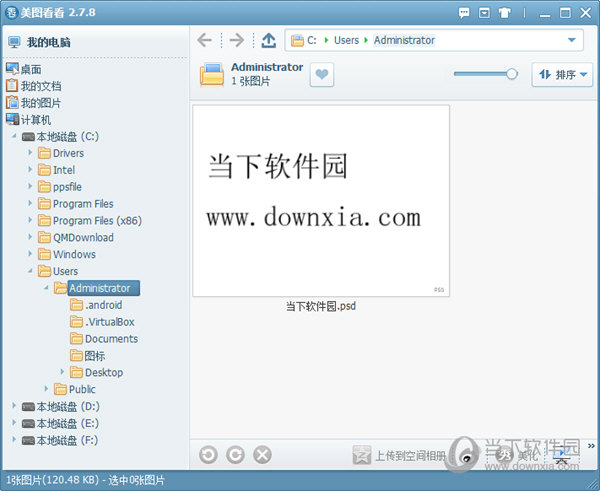Viewport: 600px width, 491px height.
Task: Click the forward navigation arrow
Action: pos(236,40)
